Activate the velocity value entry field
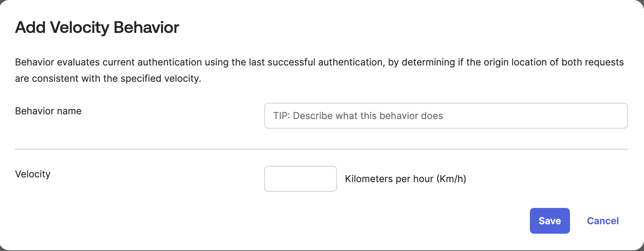Screen dimensions: 644x251 click(300, 179)
